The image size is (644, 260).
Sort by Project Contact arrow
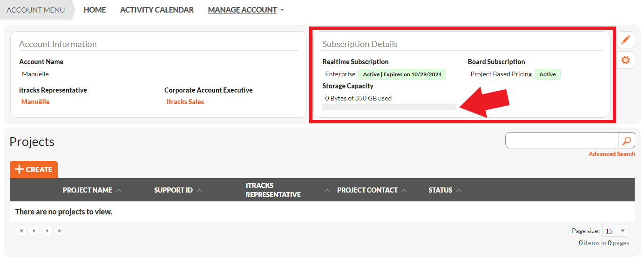[404, 190]
